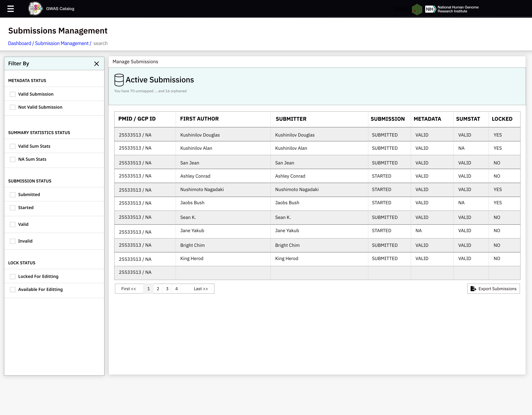Tick the Started status checkbox

tap(13, 208)
